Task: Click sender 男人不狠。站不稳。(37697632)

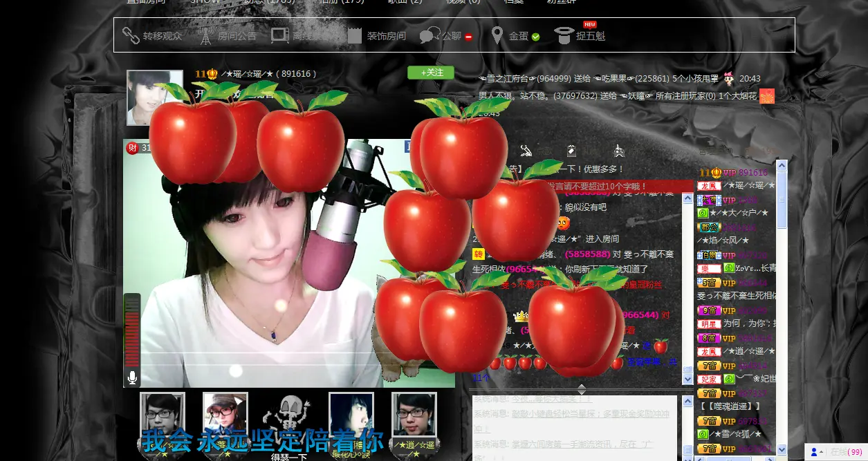Action: (538, 96)
